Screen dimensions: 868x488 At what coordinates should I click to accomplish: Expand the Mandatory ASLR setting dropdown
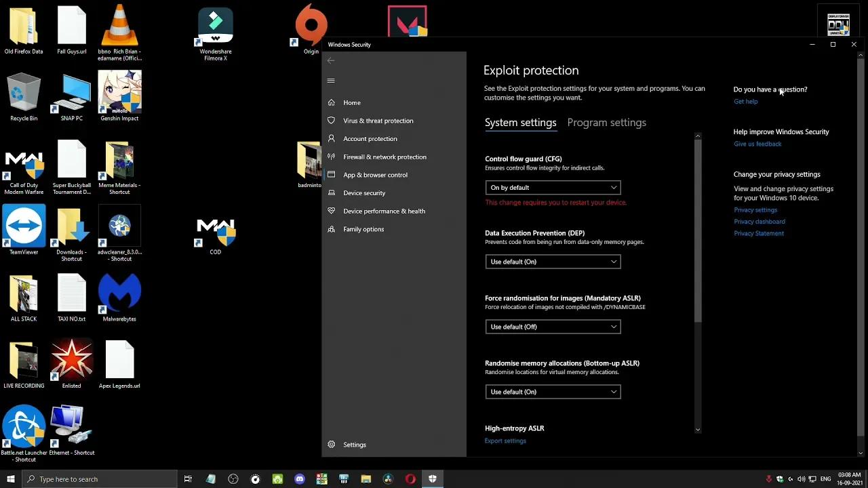553,327
